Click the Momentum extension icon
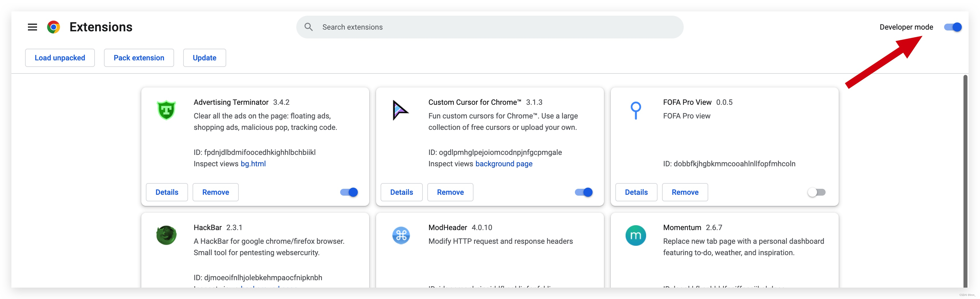Image resolution: width=980 pixels, height=299 pixels. click(636, 235)
